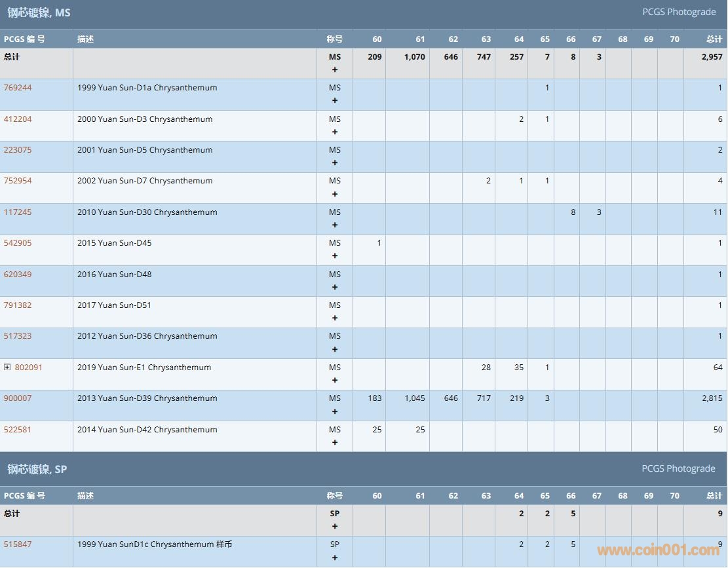Expand the tree icon beside 802091
The height and width of the screenshot is (568, 728).
[x=7, y=368]
